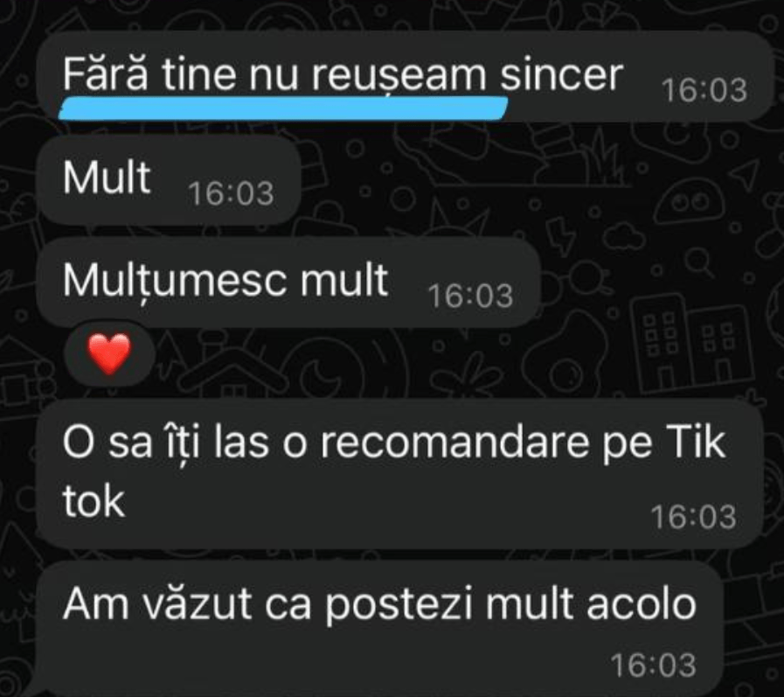Tap the blue highlight bar under first message

tap(283, 108)
